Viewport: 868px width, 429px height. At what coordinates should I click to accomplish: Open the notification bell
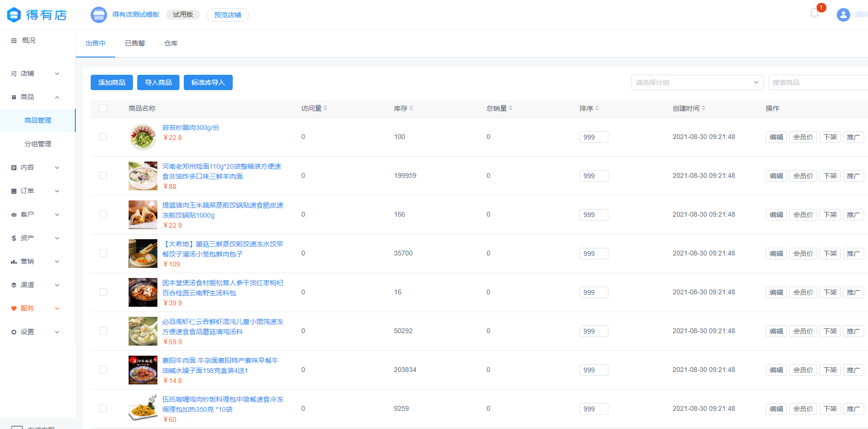pos(814,13)
